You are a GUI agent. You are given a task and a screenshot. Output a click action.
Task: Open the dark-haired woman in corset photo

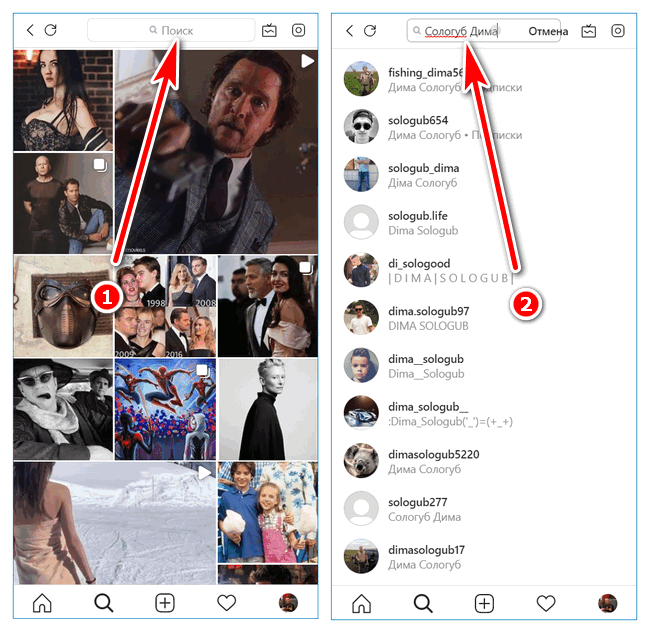click(x=63, y=100)
